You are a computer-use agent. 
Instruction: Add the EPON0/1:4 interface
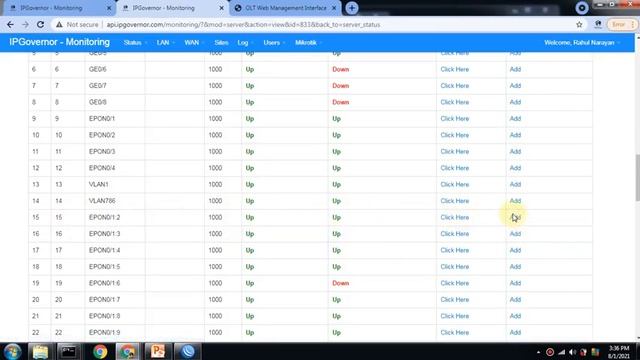click(515, 250)
